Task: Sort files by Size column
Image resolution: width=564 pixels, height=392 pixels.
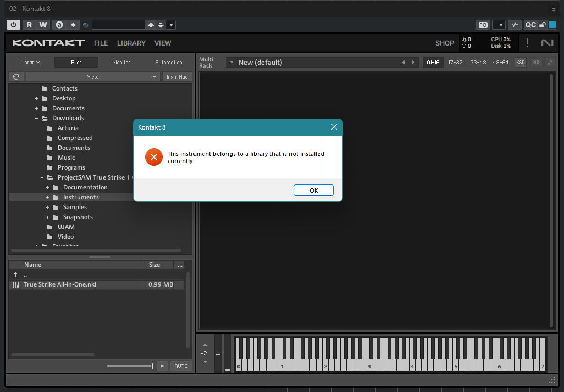Action: 159,265
